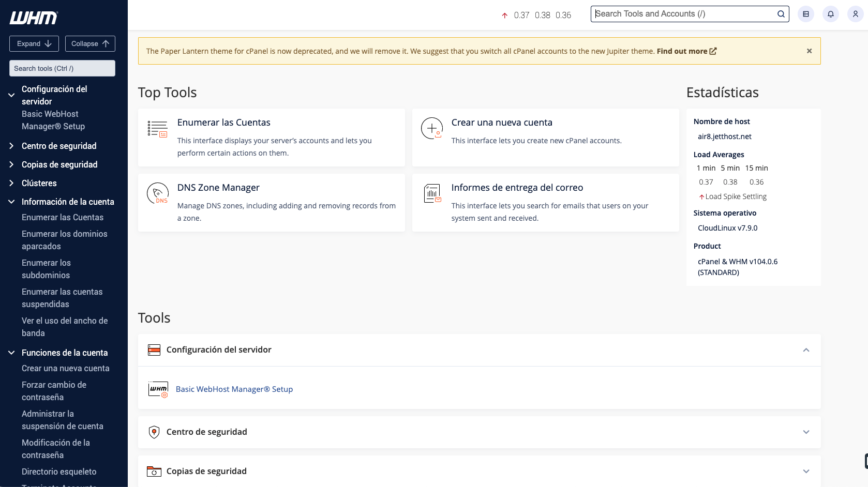Click hostname air8.jetthost.net
Viewport: 868px width, 487px height.
tap(724, 136)
